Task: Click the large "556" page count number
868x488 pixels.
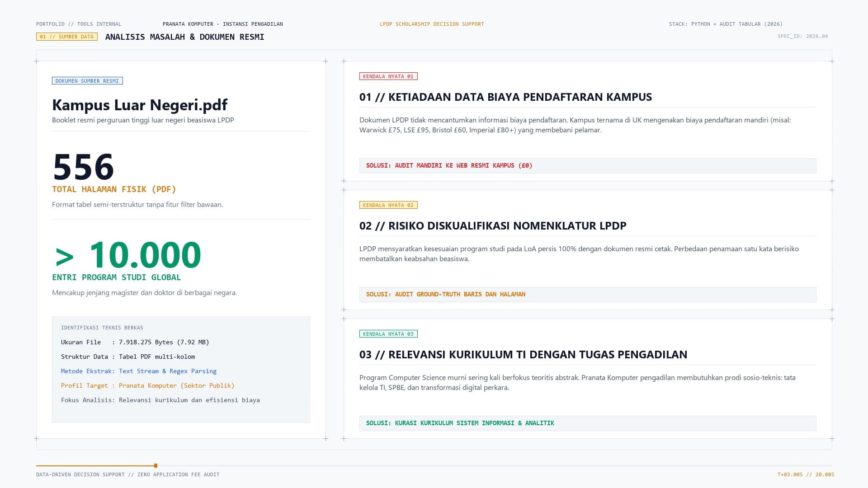Action: tap(84, 167)
